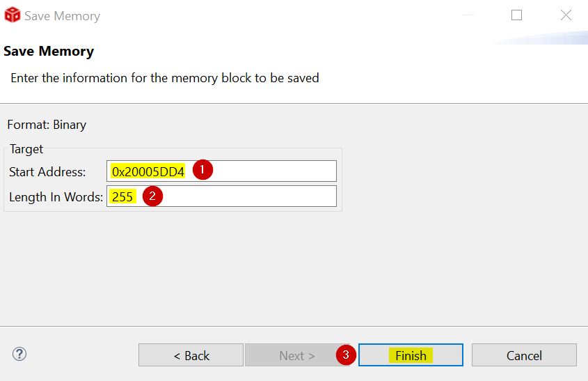Viewport: 588px width, 381px height.
Task: Close the Save Memory dialog
Action: pos(566,15)
